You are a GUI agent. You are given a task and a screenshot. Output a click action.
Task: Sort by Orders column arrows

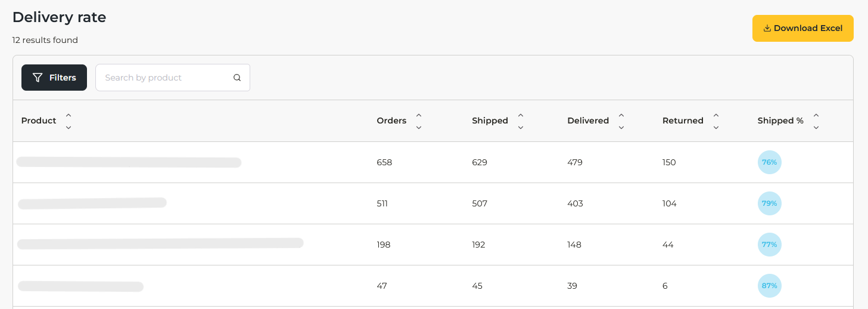[x=419, y=121]
